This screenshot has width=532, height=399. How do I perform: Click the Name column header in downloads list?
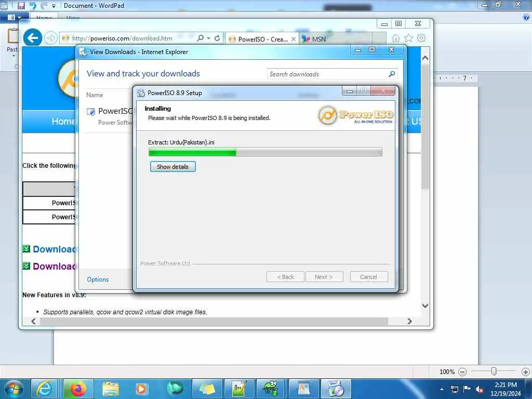(x=95, y=95)
